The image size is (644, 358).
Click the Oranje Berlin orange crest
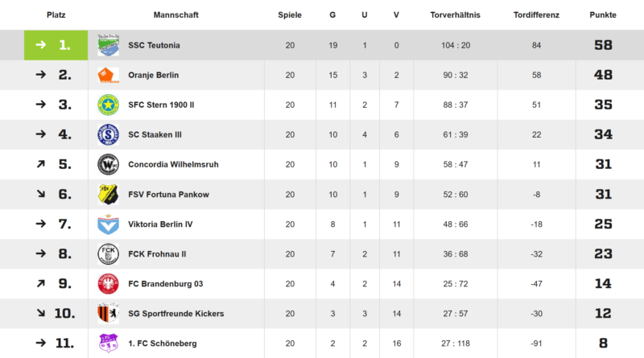(108, 76)
